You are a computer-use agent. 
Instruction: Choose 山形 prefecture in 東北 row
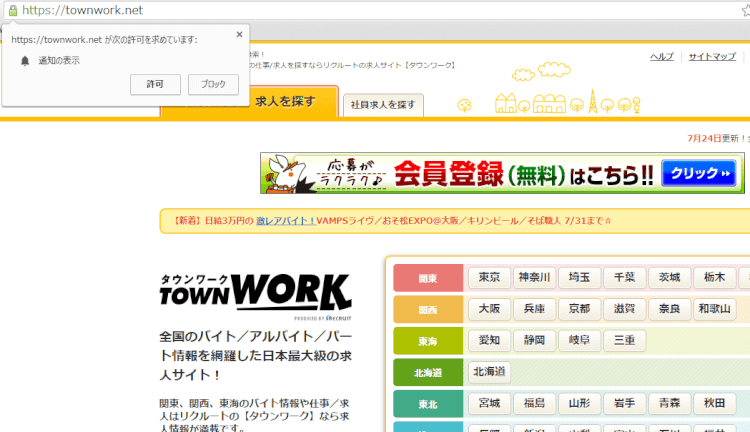[579, 403]
